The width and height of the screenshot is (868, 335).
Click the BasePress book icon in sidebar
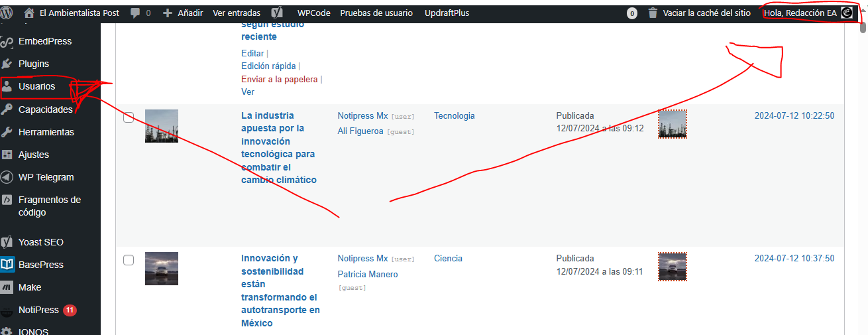(x=7, y=265)
